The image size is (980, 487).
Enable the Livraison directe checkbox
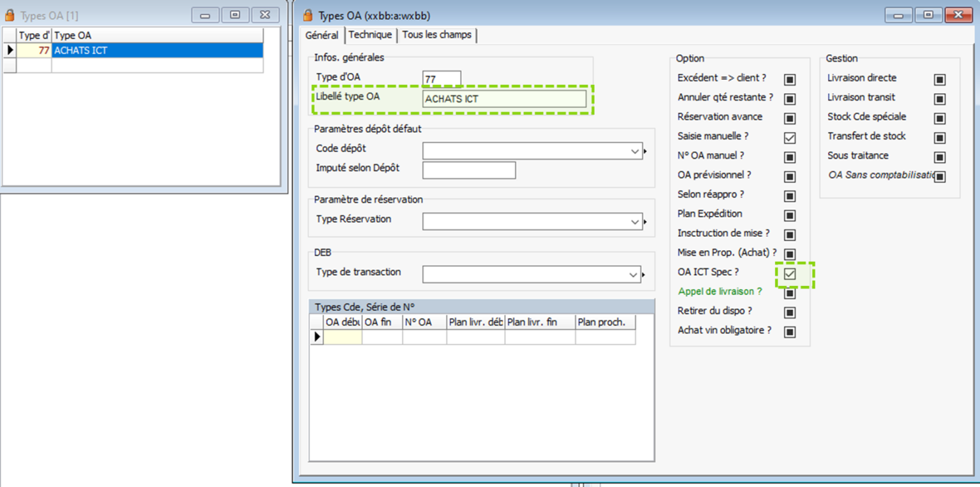939,80
